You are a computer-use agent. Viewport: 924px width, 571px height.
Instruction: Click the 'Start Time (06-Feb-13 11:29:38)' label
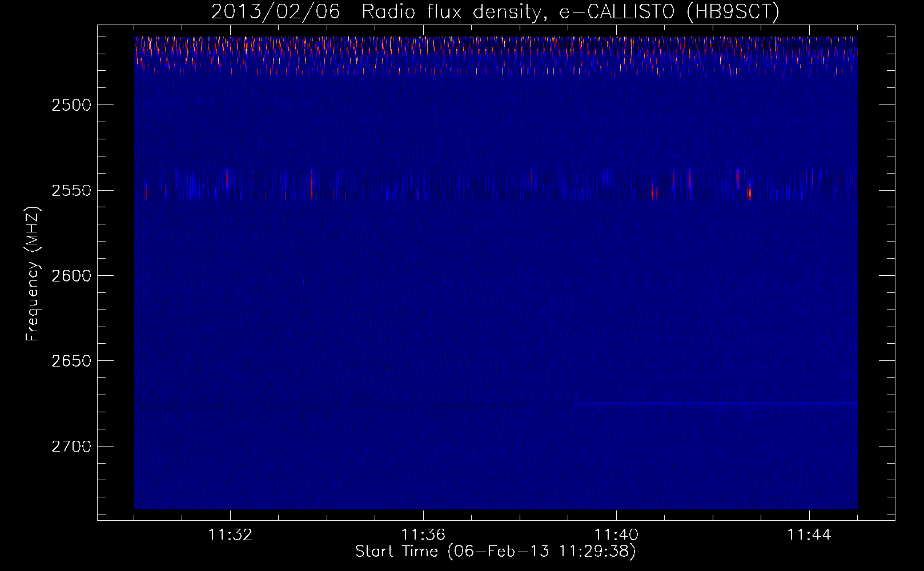(495, 552)
